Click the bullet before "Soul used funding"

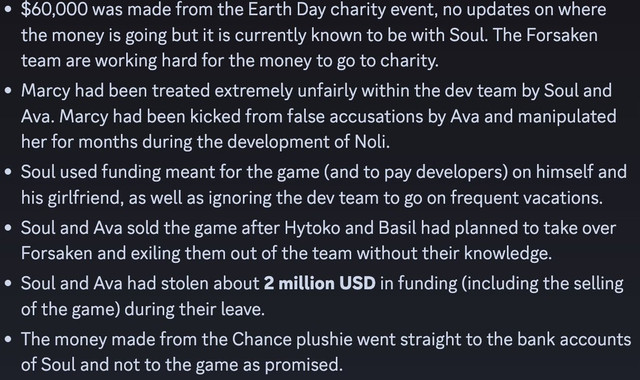[x=8, y=172]
